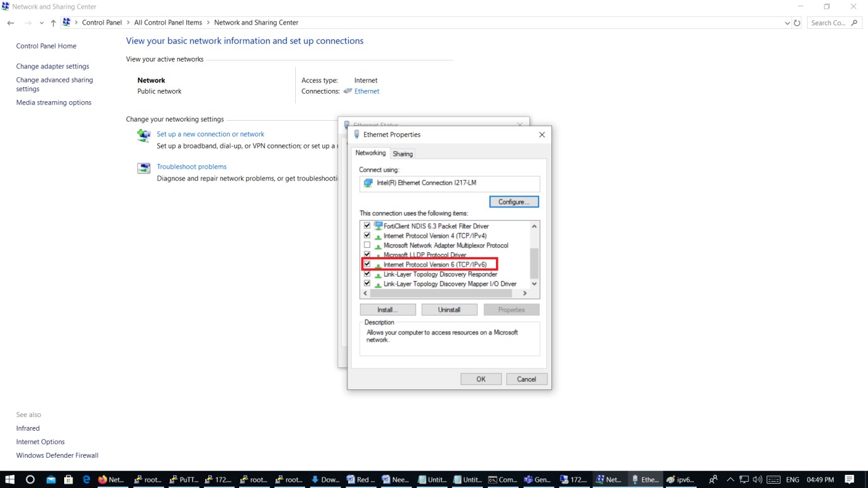868x488 pixels.
Task: Switch to the 'Red...' Word document
Action: [x=361, y=479]
